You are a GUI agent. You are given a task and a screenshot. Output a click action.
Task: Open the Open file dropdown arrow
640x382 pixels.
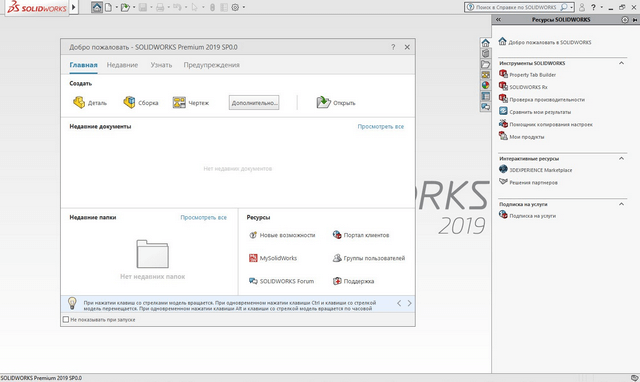coord(134,7)
